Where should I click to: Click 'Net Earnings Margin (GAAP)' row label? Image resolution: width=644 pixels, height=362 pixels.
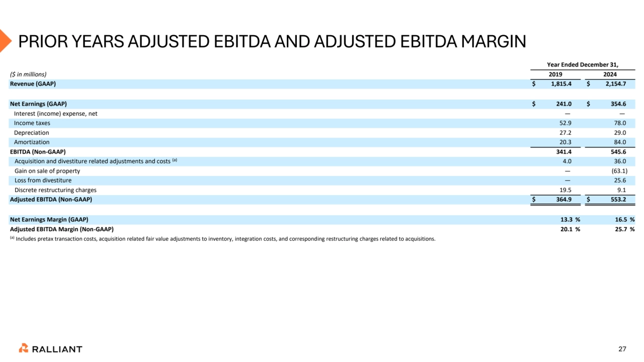coord(49,220)
